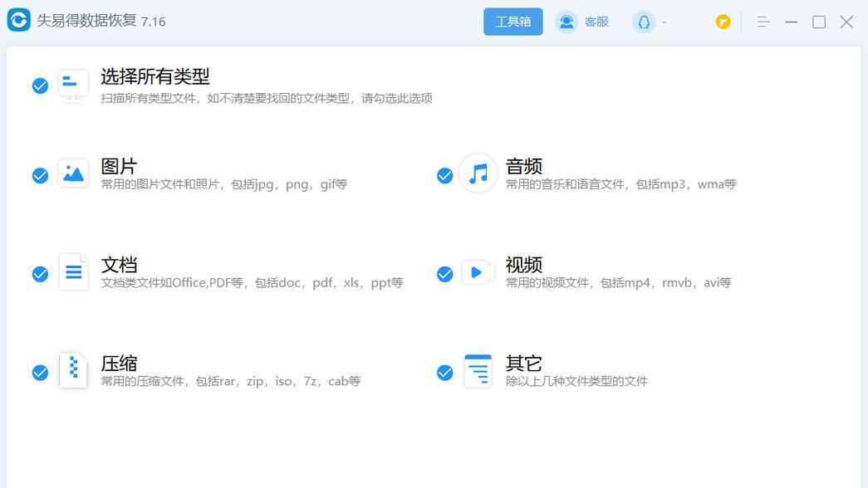Click the 图片 picture icon
Viewport: 868px width, 488px height.
(73, 173)
